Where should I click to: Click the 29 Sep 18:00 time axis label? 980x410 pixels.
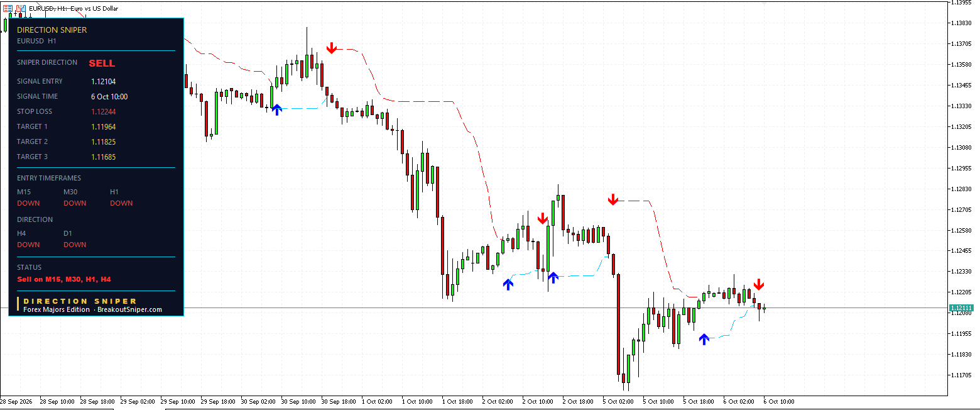tap(218, 401)
